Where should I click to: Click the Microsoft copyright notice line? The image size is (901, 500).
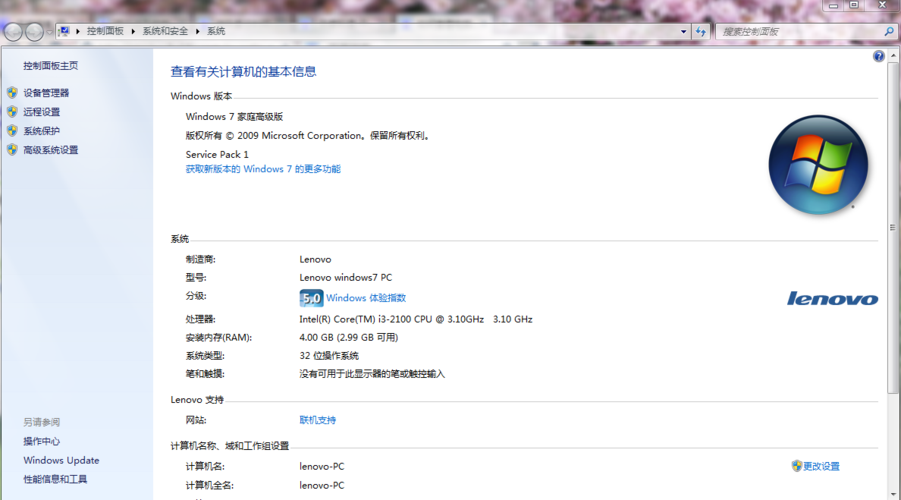[308, 136]
